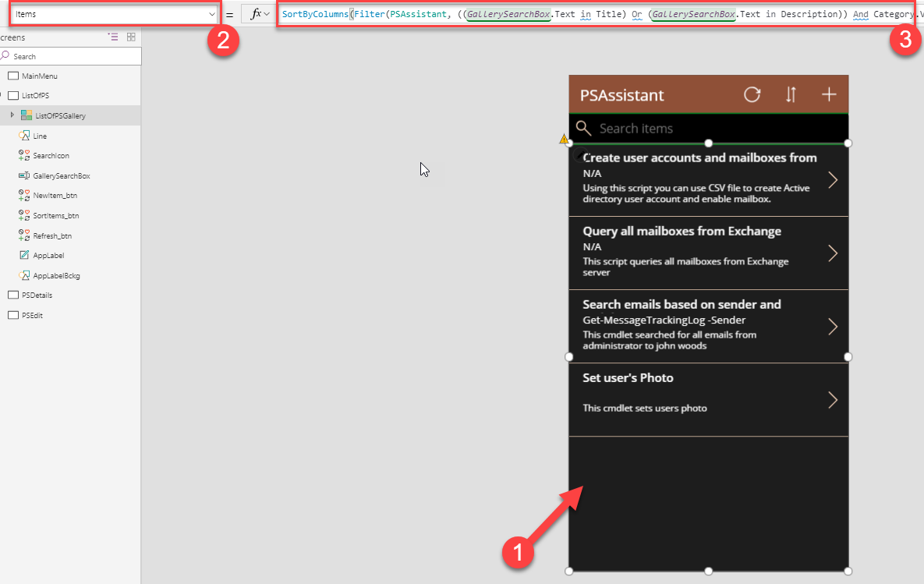Expand the ListOfPSGallery node
Viewport: 924px width, 584px height.
coord(12,115)
